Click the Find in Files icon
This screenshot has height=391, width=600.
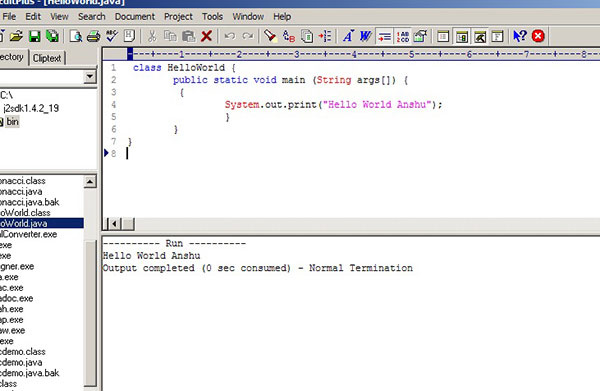(x=307, y=36)
